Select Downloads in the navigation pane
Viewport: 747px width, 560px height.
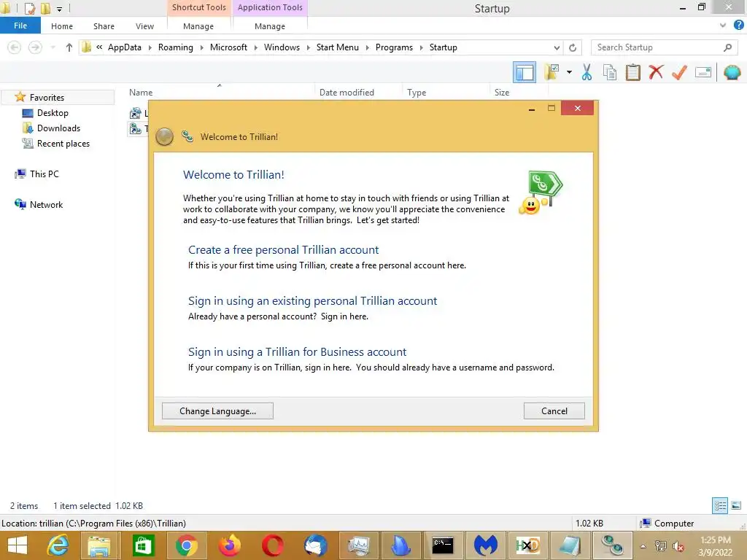click(58, 128)
